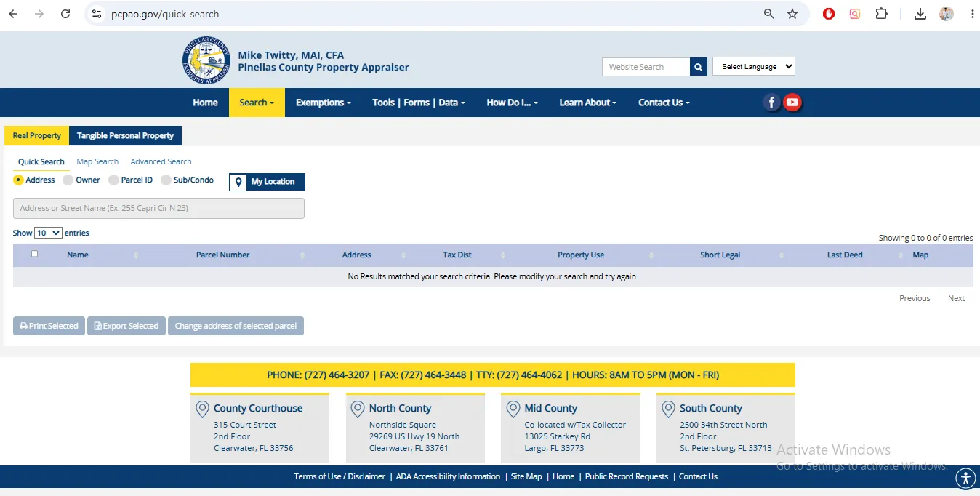Expand the Learn About menu
This screenshot has height=496, width=980.
pyautogui.click(x=587, y=103)
